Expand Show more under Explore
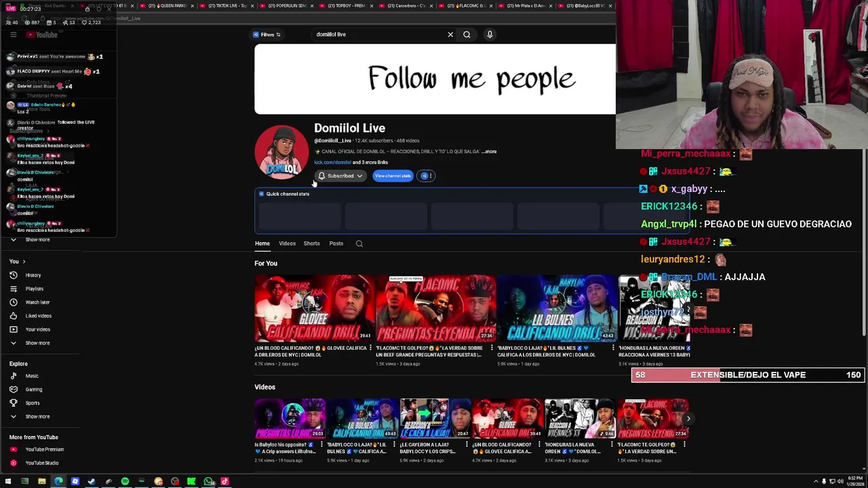The height and width of the screenshot is (488, 868). (37, 417)
